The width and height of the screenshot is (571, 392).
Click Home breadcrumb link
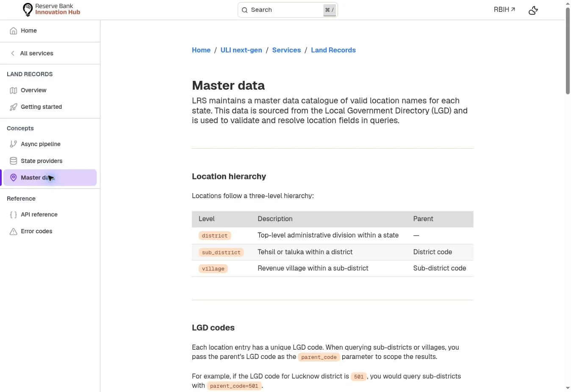coord(201,50)
